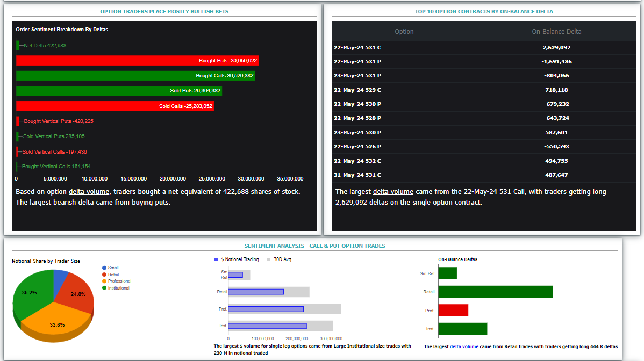The width and height of the screenshot is (644, 361).
Task: Click the Inst. notional trading blue bar
Action: (x=267, y=326)
